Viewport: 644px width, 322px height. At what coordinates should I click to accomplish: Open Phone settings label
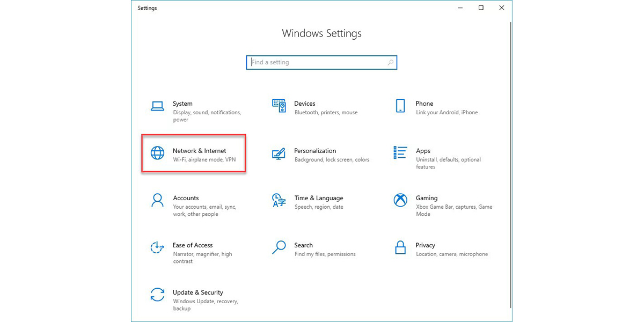425,104
